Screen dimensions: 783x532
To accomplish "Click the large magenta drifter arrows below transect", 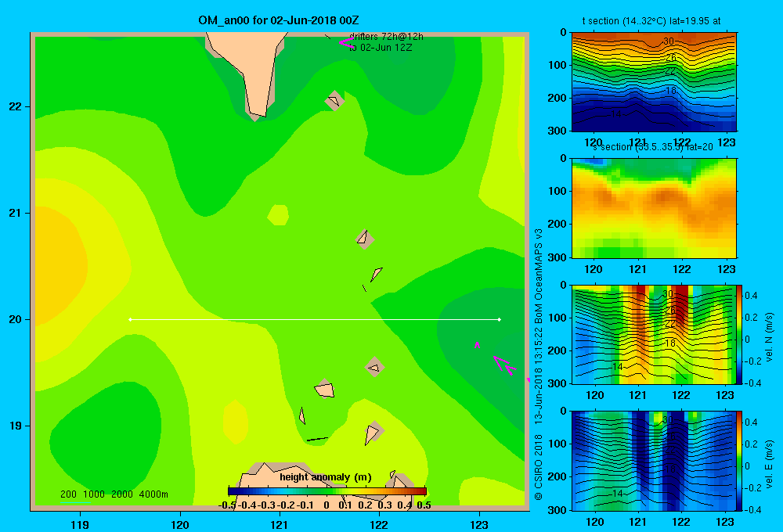I will click(505, 365).
